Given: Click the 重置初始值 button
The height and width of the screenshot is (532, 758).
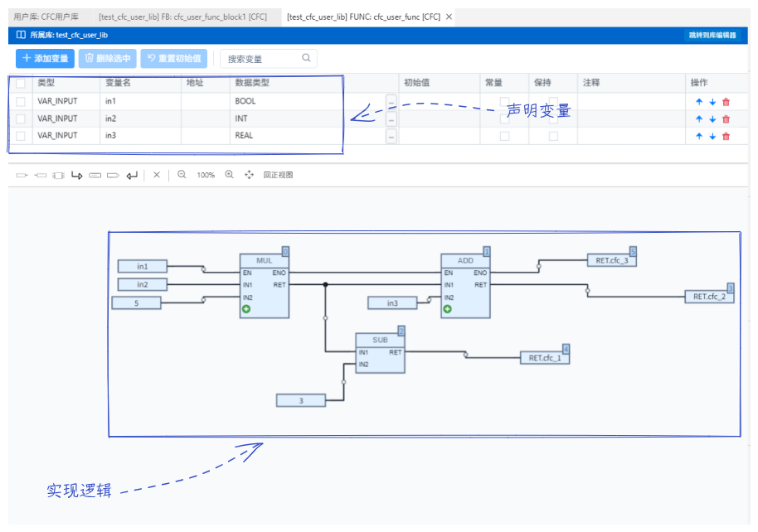Looking at the screenshot, I should coord(174,59).
